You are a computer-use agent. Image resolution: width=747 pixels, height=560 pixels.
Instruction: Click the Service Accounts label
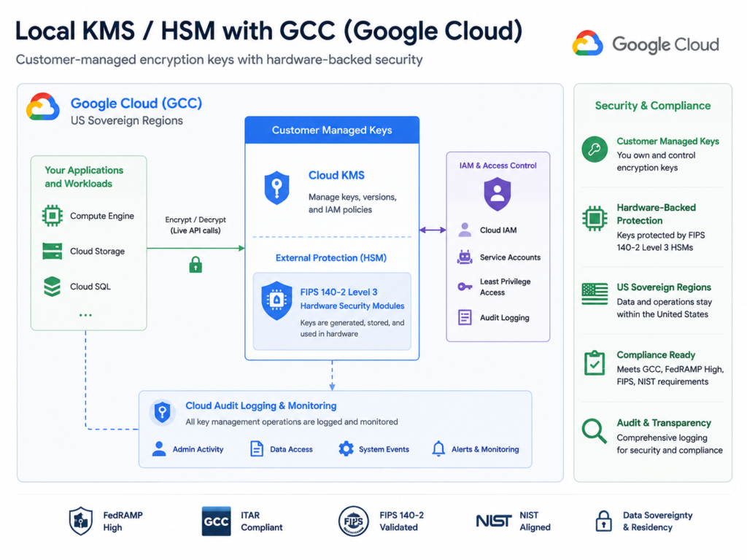click(x=510, y=257)
